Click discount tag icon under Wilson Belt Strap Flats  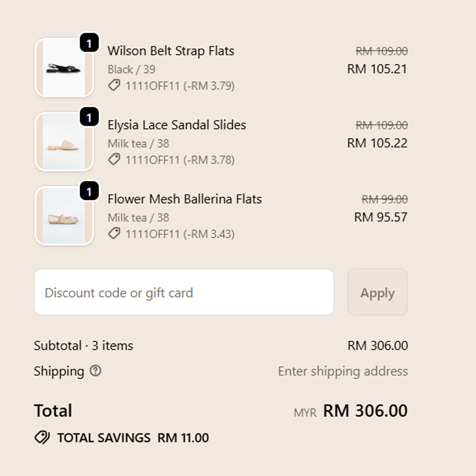tap(114, 85)
